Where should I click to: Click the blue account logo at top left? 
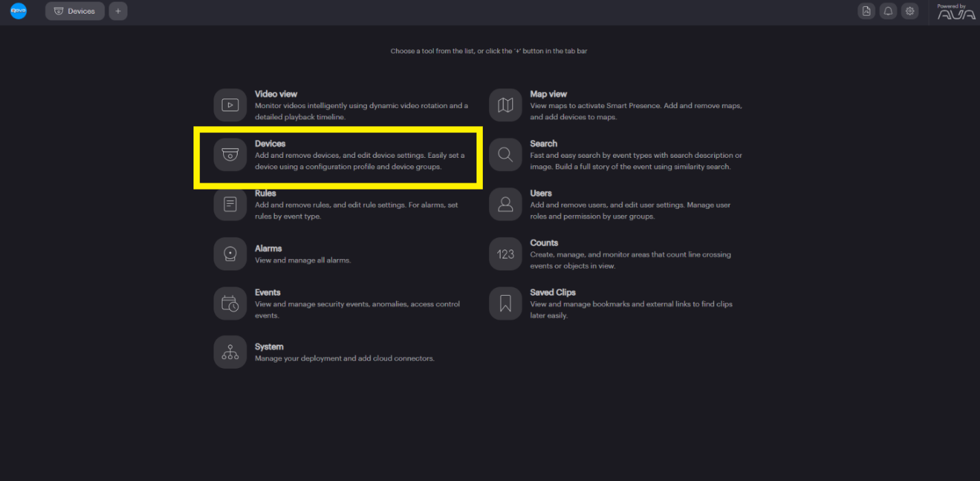[x=19, y=11]
